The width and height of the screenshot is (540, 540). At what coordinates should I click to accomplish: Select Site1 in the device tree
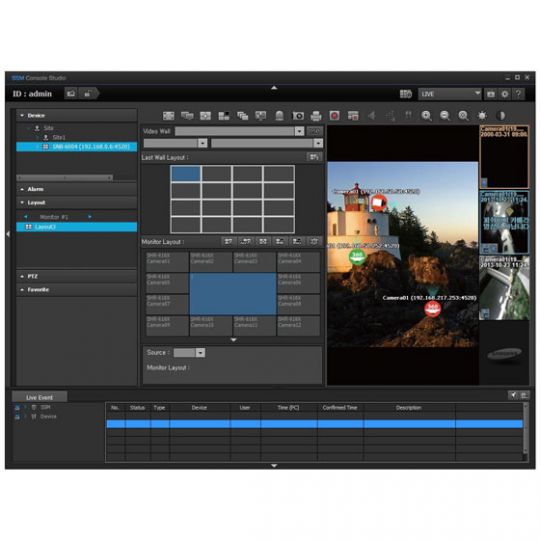point(59,137)
